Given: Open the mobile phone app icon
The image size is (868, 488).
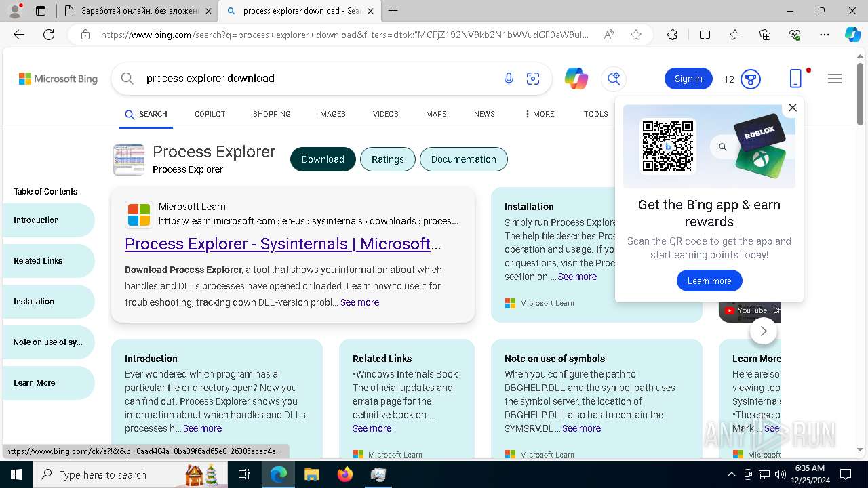Looking at the screenshot, I should point(796,79).
